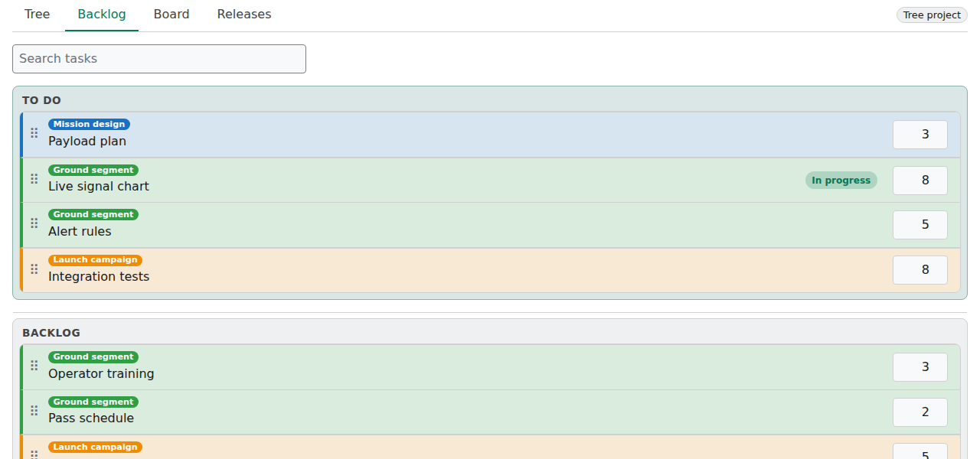The height and width of the screenshot is (459, 980).
Task: Click the Ground segment tag on Alert rules
Action: (x=93, y=214)
